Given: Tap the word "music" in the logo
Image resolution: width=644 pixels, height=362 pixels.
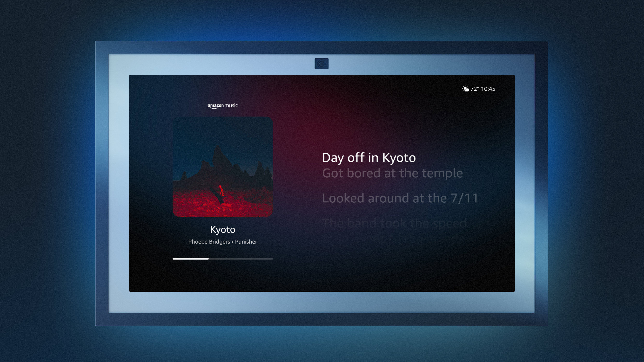Looking at the screenshot, I should pos(231,105).
